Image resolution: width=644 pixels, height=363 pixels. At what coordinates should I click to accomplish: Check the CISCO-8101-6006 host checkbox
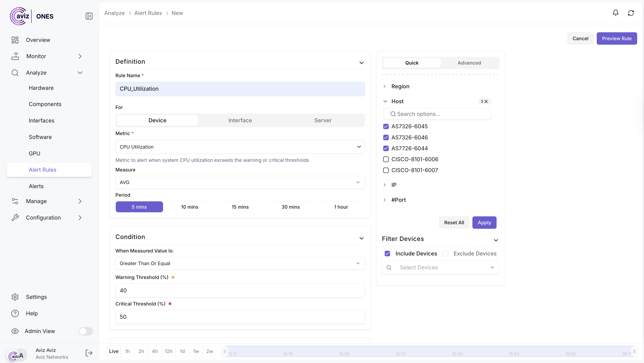click(386, 159)
